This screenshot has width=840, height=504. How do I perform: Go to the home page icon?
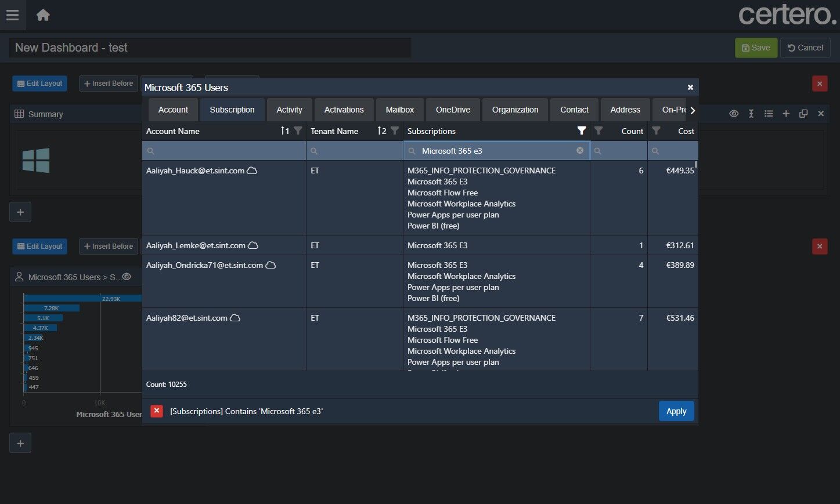coord(43,15)
